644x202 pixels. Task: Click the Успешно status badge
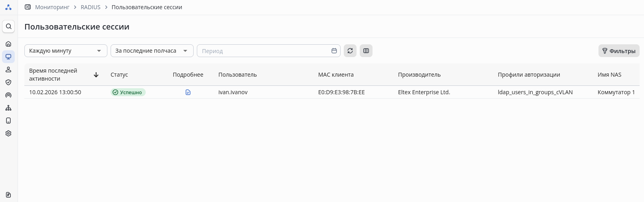[128, 92]
